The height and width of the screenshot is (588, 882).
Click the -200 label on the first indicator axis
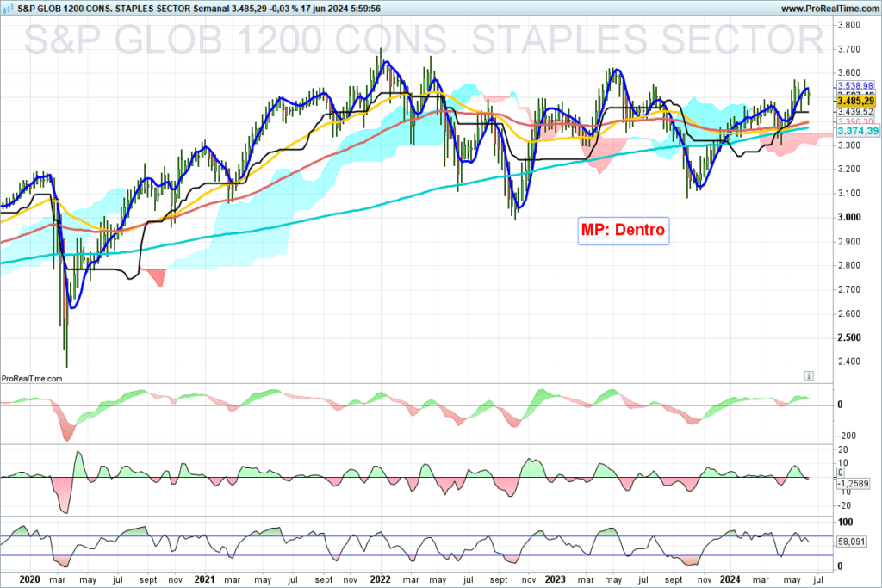[x=846, y=436]
